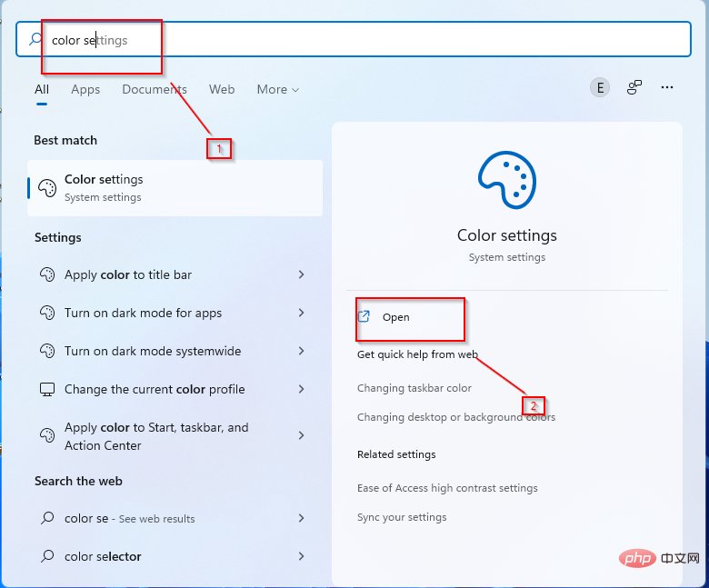The height and width of the screenshot is (588, 709).
Task: Click Open for Color settings
Action: click(x=395, y=317)
